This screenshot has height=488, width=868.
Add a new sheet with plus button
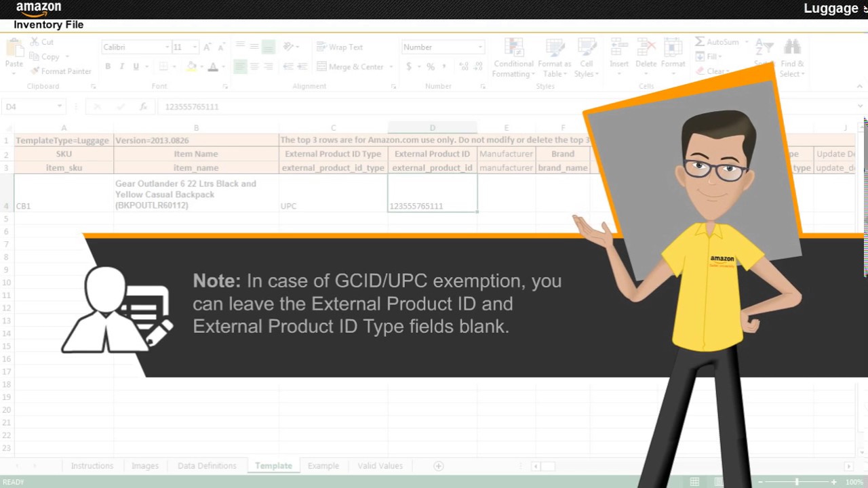[439, 466]
